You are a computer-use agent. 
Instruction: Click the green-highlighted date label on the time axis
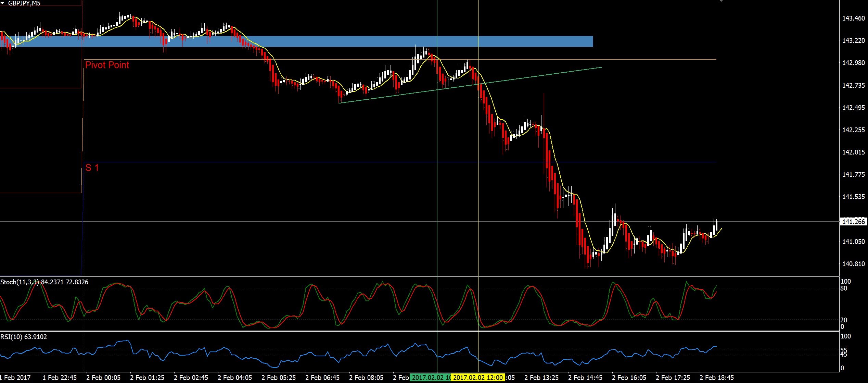[430, 378]
